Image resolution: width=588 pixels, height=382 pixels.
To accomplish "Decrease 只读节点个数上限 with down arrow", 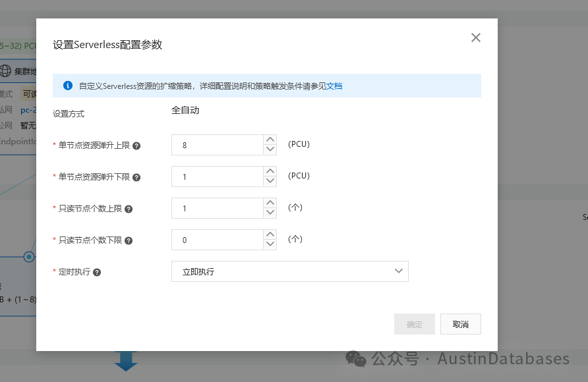I will [270, 213].
